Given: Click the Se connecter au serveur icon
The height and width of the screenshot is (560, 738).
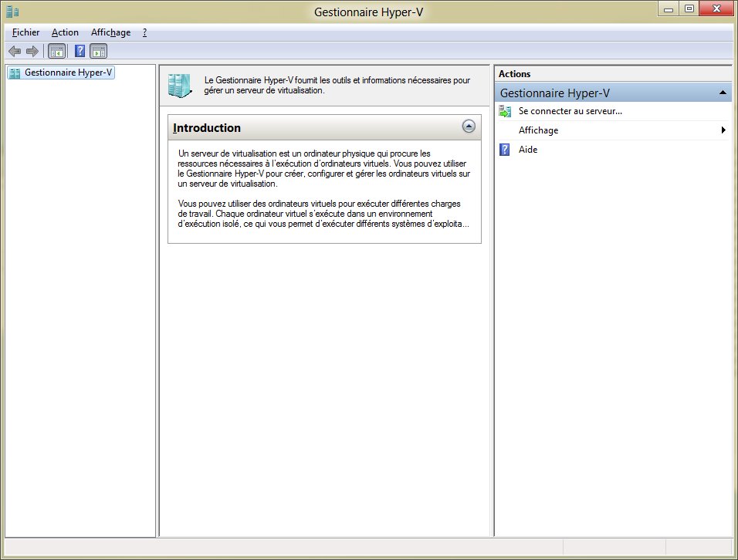Looking at the screenshot, I should click(x=505, y=111).
